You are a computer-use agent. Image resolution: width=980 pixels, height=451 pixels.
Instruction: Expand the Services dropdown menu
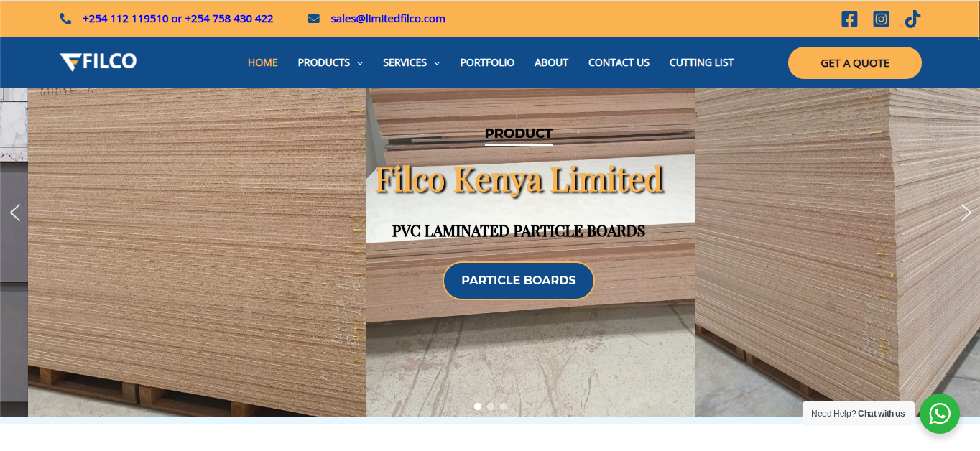pyautogui.click(x=411, y=62)
